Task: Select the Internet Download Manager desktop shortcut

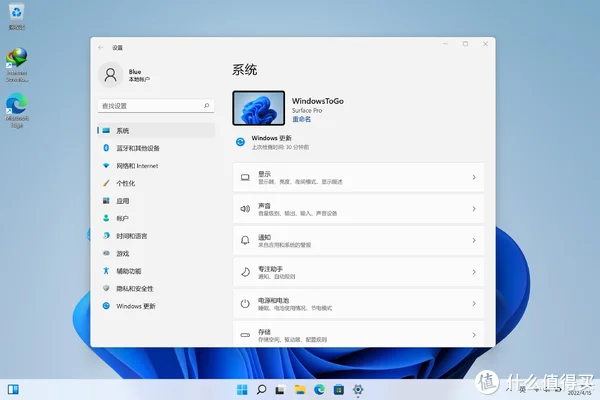Action: (x=17, y=65)
